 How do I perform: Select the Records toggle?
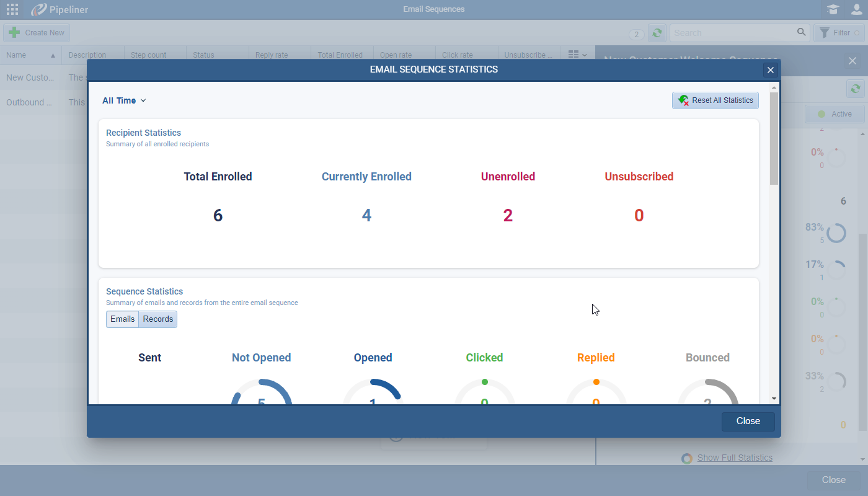(x=158, y=319)
